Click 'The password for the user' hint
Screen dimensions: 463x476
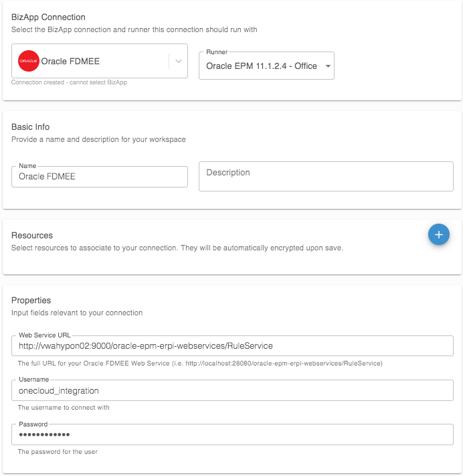tap(58, 452)
